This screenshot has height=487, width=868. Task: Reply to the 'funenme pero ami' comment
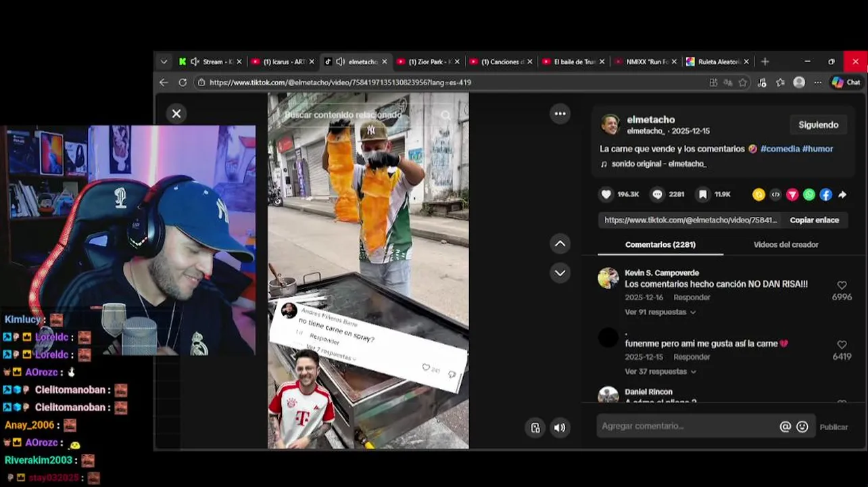[692, 357]
